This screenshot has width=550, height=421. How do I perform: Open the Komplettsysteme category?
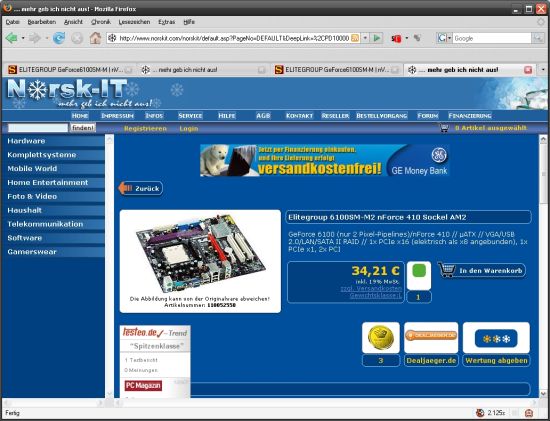pyautogui.click(x=53, y=155)
